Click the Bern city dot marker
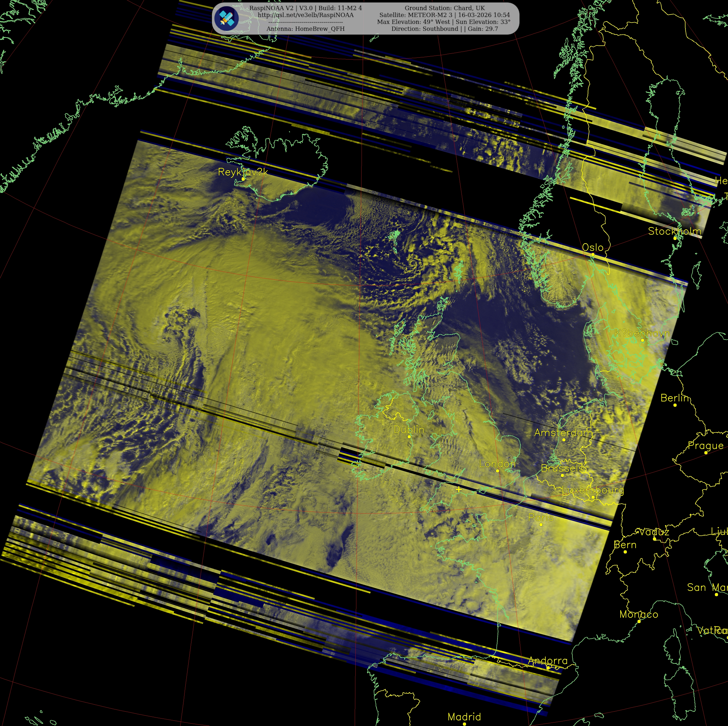 (x=625, y=552)
